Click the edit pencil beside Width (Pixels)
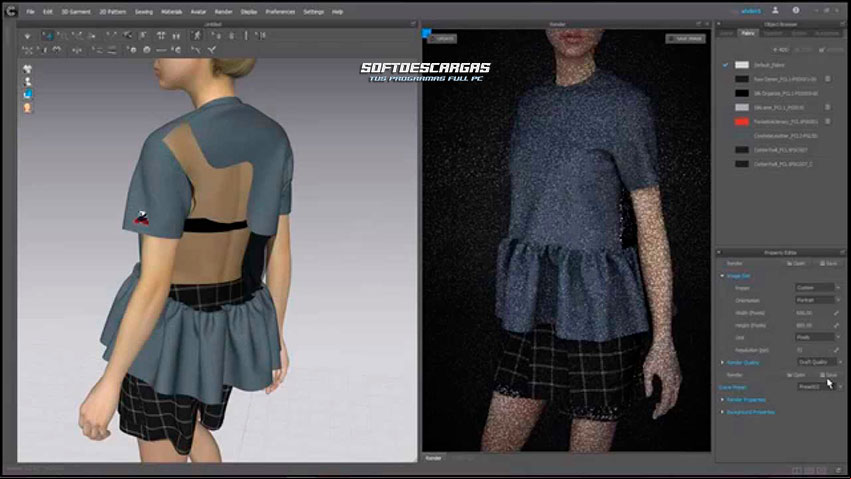 [836, 313]
